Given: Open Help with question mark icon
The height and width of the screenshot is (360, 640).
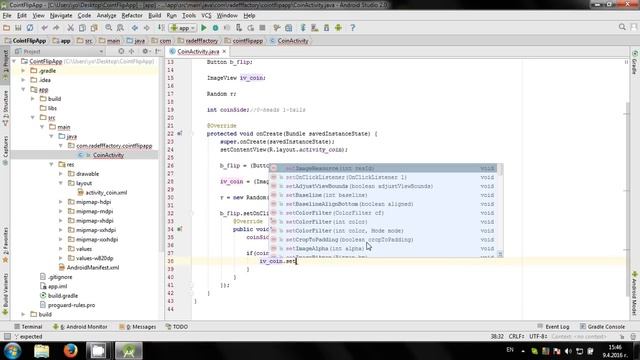Looking at the screenshot, I should (353, 28).
